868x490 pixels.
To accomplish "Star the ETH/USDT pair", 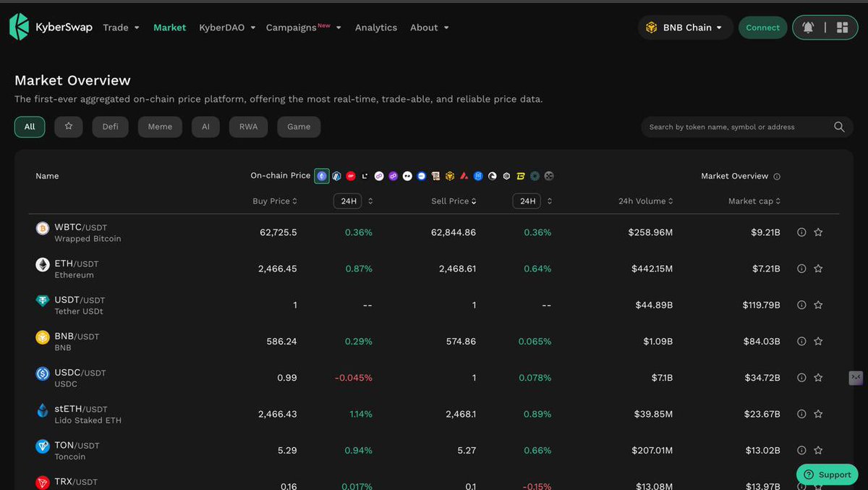I will (x=818, y=269).
